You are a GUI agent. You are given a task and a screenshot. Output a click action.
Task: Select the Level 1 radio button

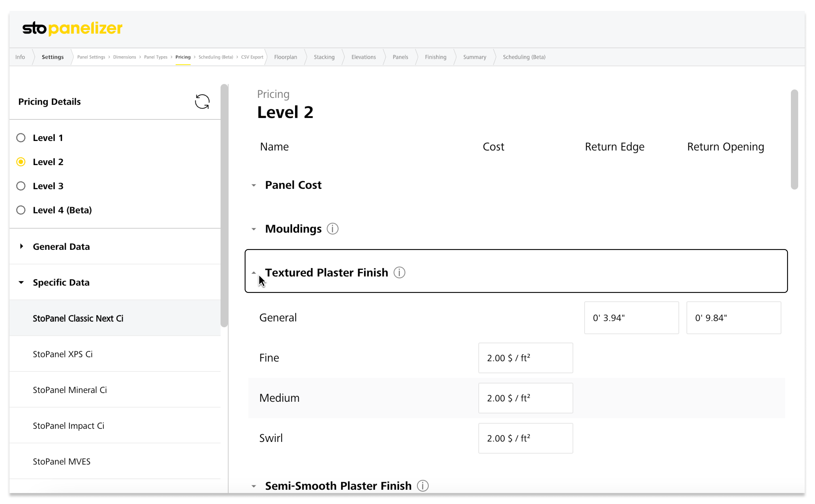[x=21, y=138]
